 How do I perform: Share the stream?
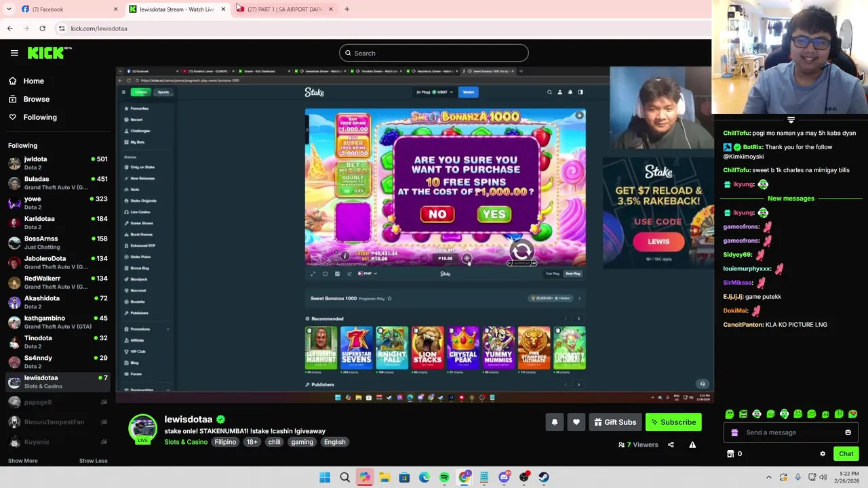[671, 445]
